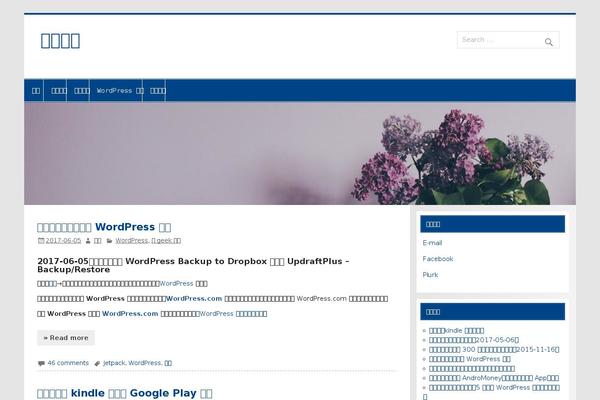Click the Read more button
The width and height of the screenshot is (600, 400).
pos(66,338)
